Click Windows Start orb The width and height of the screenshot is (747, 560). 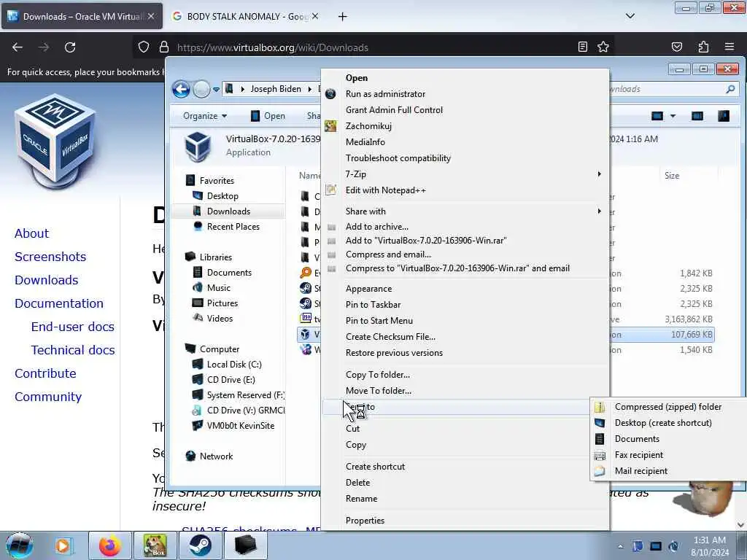coord(20,545)
